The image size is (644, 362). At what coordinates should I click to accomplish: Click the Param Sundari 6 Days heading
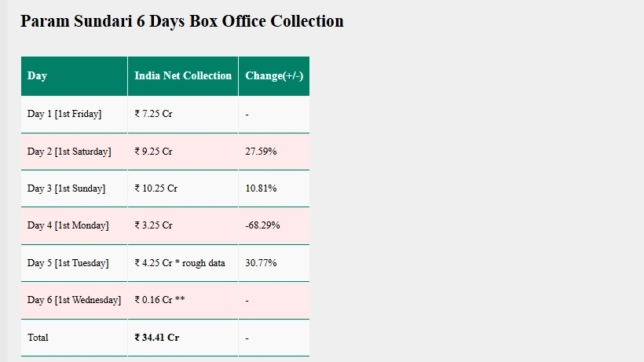pyautogui.click(x=181, y=21)
